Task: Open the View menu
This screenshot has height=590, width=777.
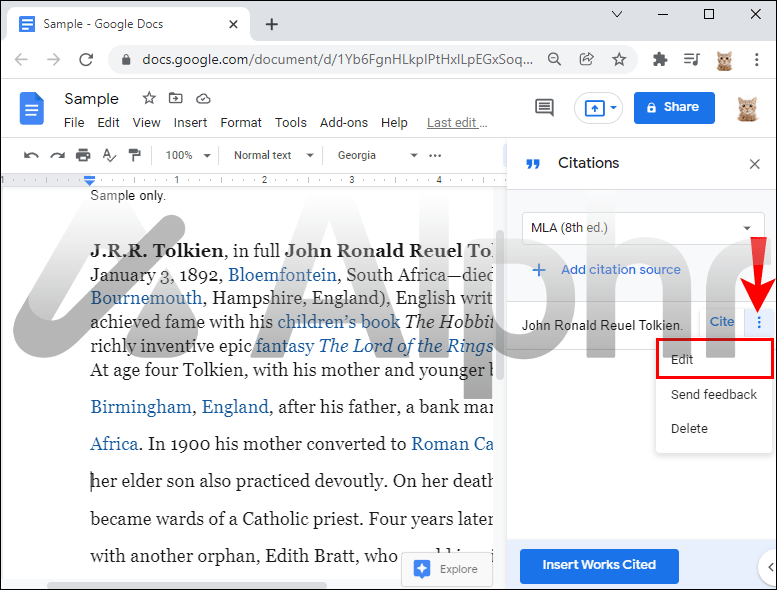Action: click(146, 123)
